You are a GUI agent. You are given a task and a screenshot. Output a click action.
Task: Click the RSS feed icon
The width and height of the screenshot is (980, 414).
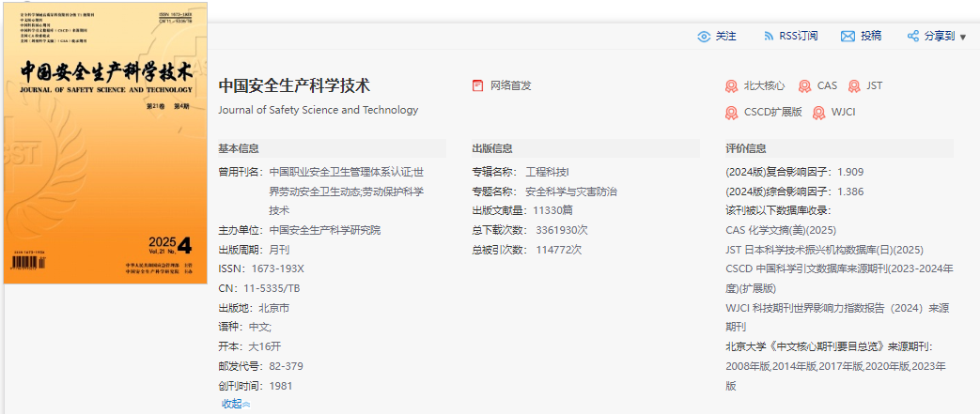coord(769,37)
